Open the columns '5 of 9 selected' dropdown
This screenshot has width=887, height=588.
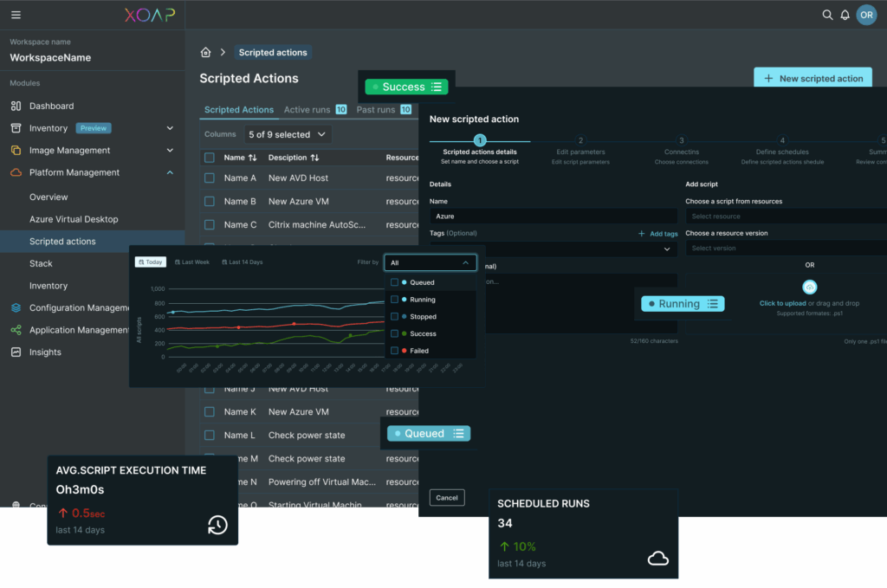point(287,135)
